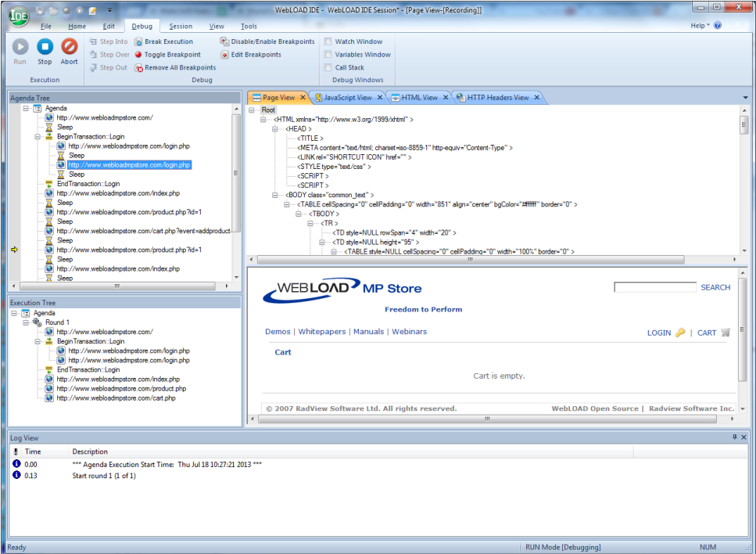Click Remove All Breakpoints

click(180, 67)
